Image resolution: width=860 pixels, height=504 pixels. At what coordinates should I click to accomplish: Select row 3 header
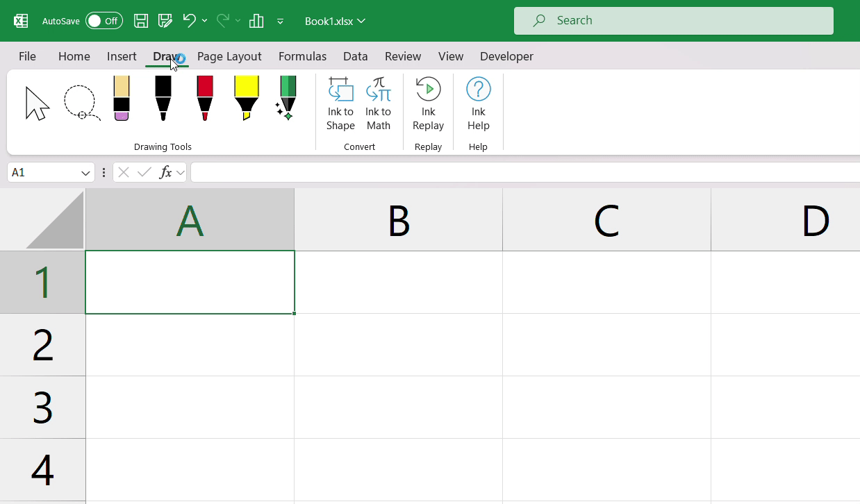[x=42, y=408]
